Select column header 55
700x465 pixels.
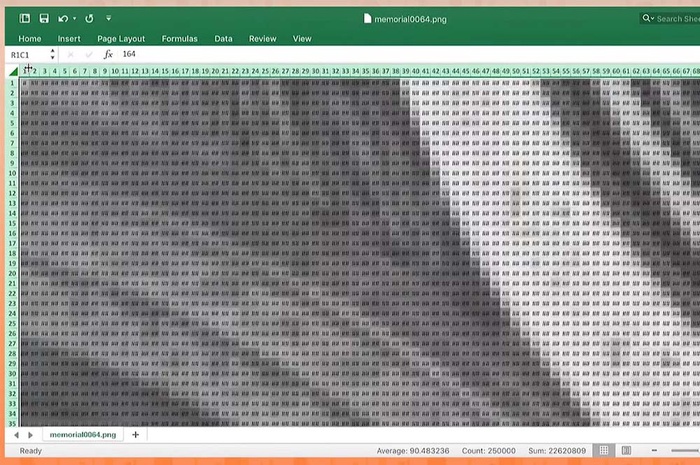pyautogui.click(x=566, y=71)
